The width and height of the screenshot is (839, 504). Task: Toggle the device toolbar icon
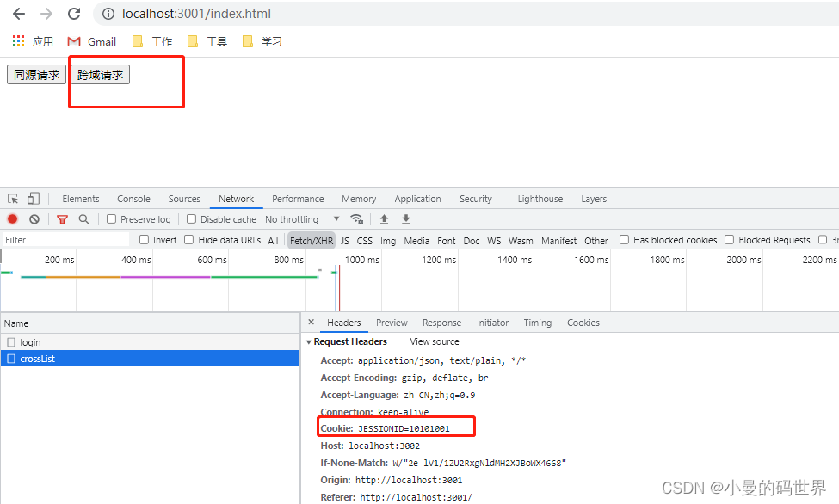(x=33, y=199)
